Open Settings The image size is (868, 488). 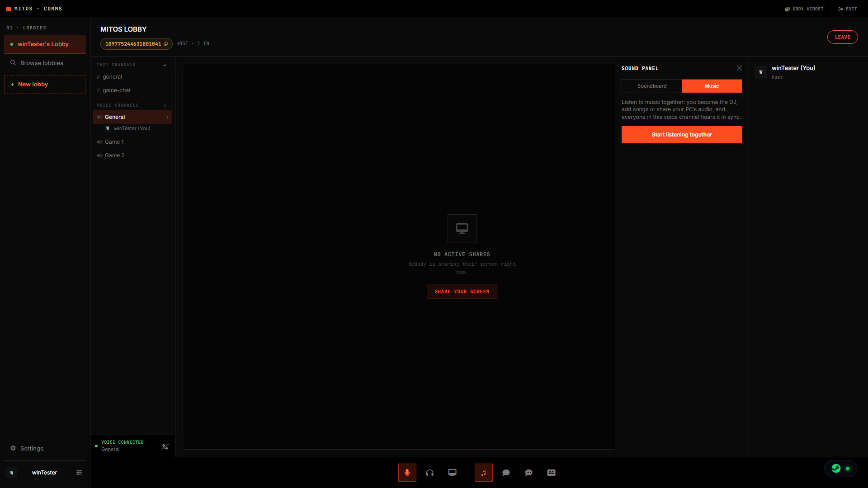coord(45,448)
